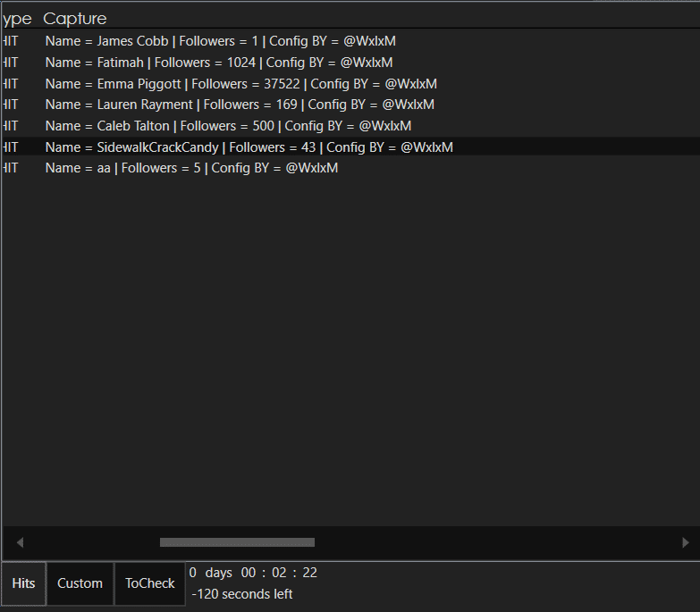Click the horizontal scrollbar thumb

(237, 542)
